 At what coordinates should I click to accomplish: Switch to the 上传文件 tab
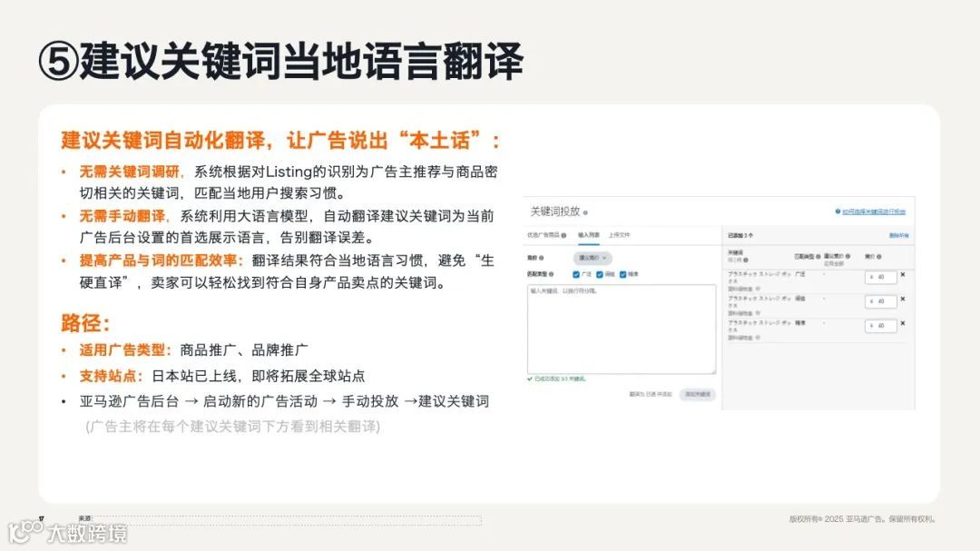click(x=620, y=235)
